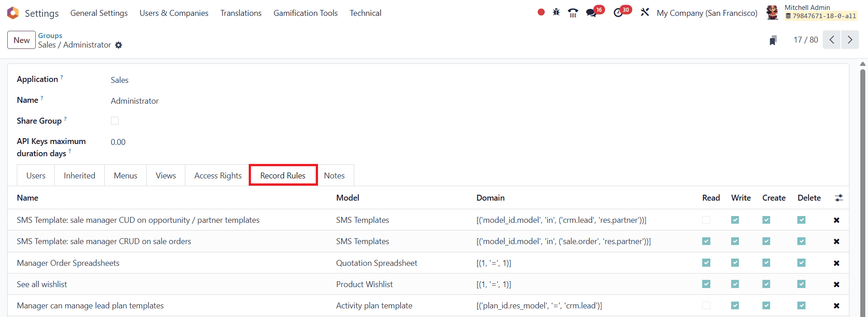Switch to the Record Rules tab
The image size is (868, 317).
(x=283, y=176)
